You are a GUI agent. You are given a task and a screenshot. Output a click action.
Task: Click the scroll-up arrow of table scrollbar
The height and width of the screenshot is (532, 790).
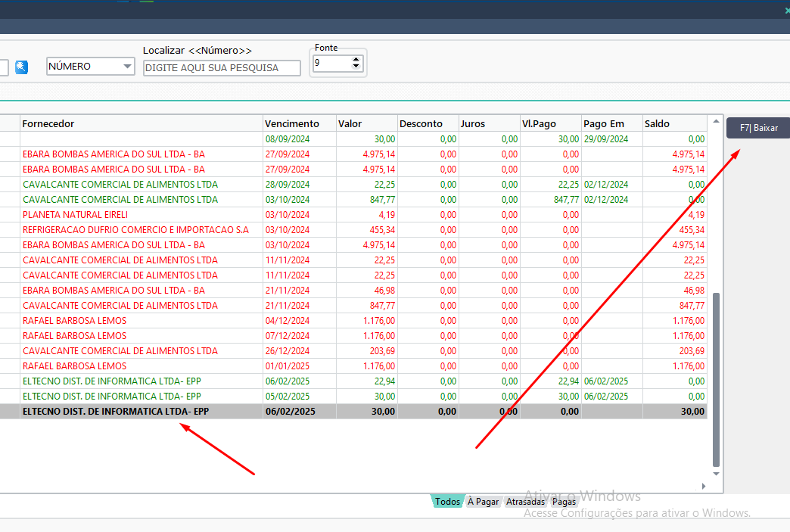(716, 121)
